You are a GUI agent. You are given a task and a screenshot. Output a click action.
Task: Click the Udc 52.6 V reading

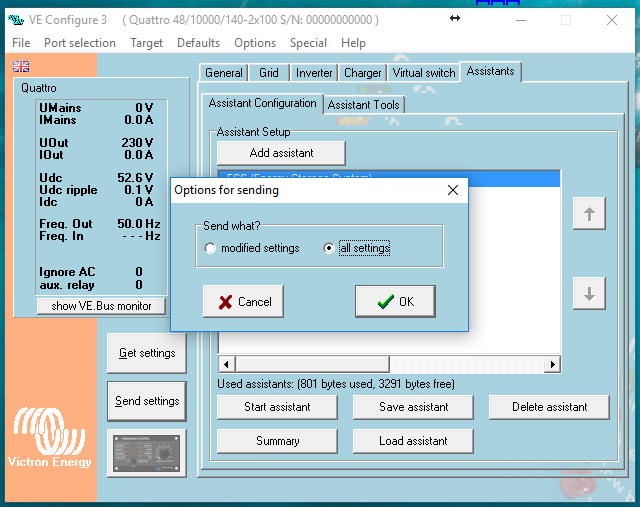click(x=96, y=178)
